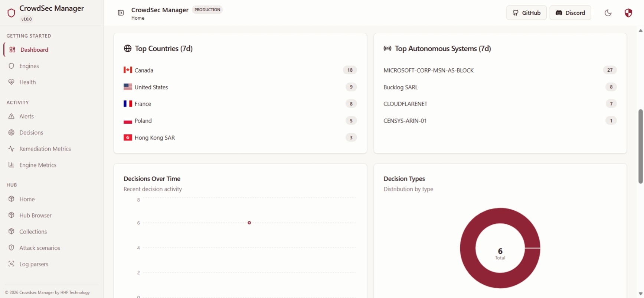Click the count badge 27 for Microsoft
Viewport: 644px width, 298px height.
click(610, 70)
